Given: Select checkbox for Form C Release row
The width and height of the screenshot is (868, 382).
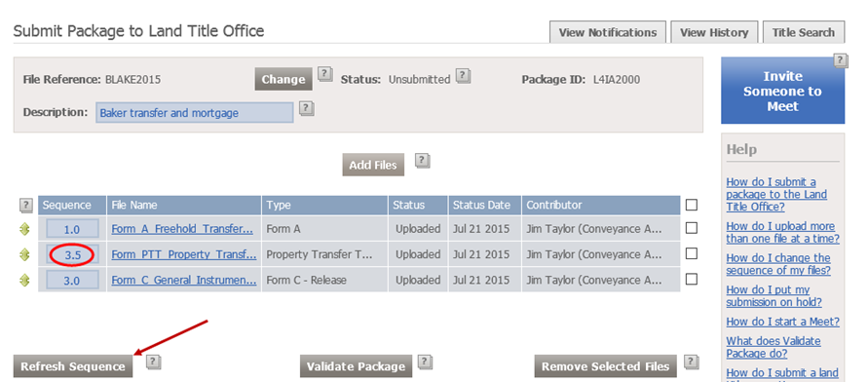Looking at the screenshot, I should [x=692, y=279].
